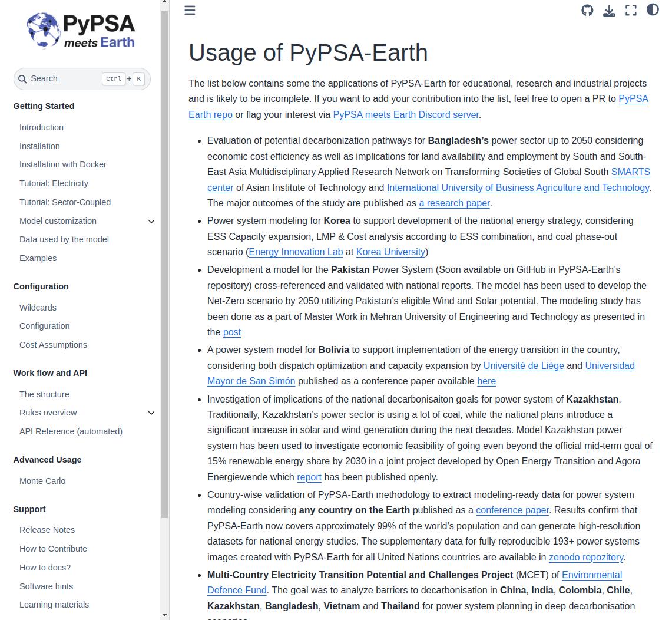Open the Kazakhstan 'report' link
This screenshot has height=620, width=672.
[309, 477]
